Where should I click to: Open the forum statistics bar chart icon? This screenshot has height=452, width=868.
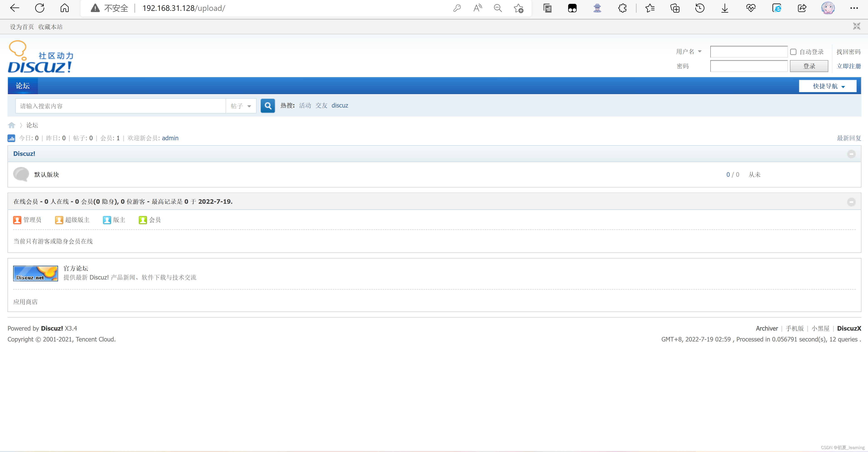tap(11, 138)
